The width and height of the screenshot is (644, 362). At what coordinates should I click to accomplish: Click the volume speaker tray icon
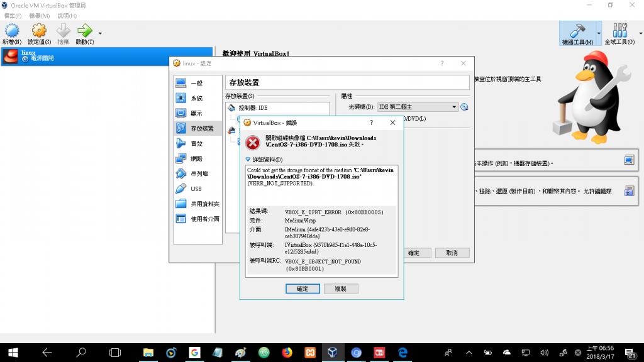click(544, 353)
